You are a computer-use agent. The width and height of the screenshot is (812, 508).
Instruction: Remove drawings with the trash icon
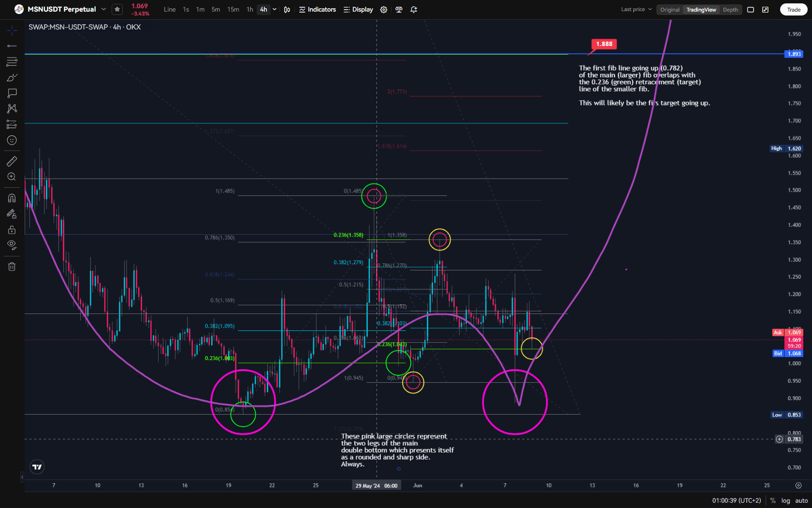coord(12,267)
